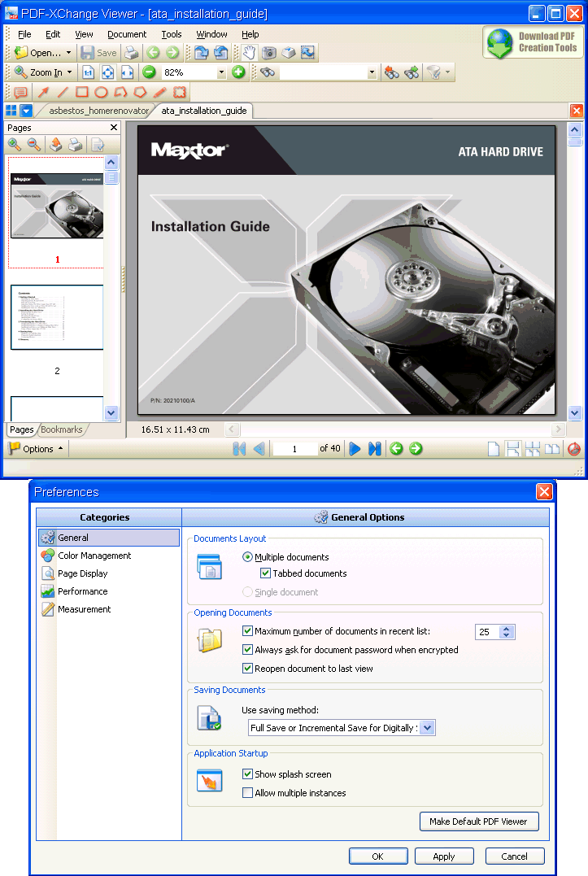Open the saving method dropdown
The height and width of the screenshot is (876, 588).
click(x=427, y=728)
